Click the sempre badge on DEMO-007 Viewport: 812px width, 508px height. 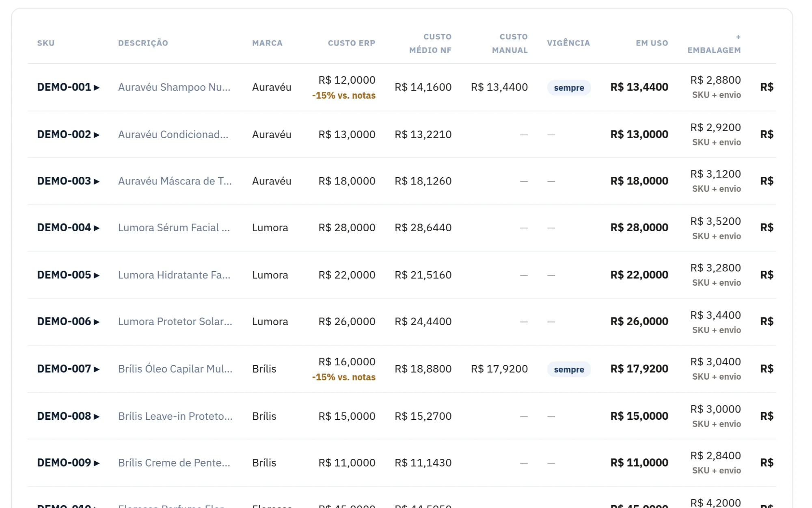[x=569, y=369]
